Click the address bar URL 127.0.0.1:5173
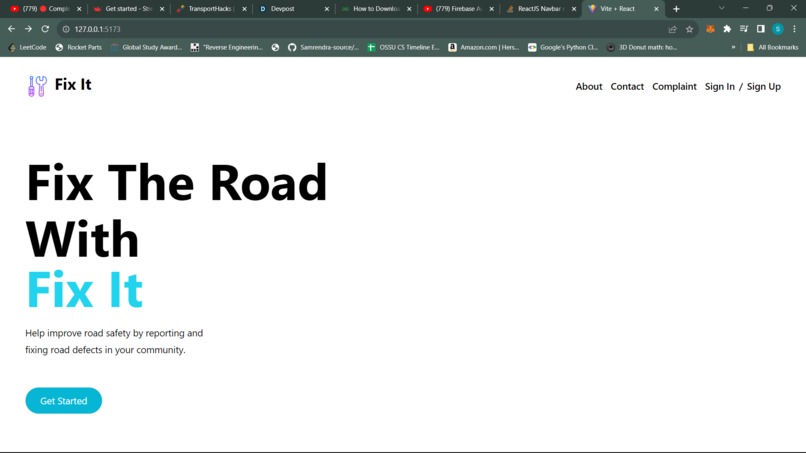 (97, 29)
